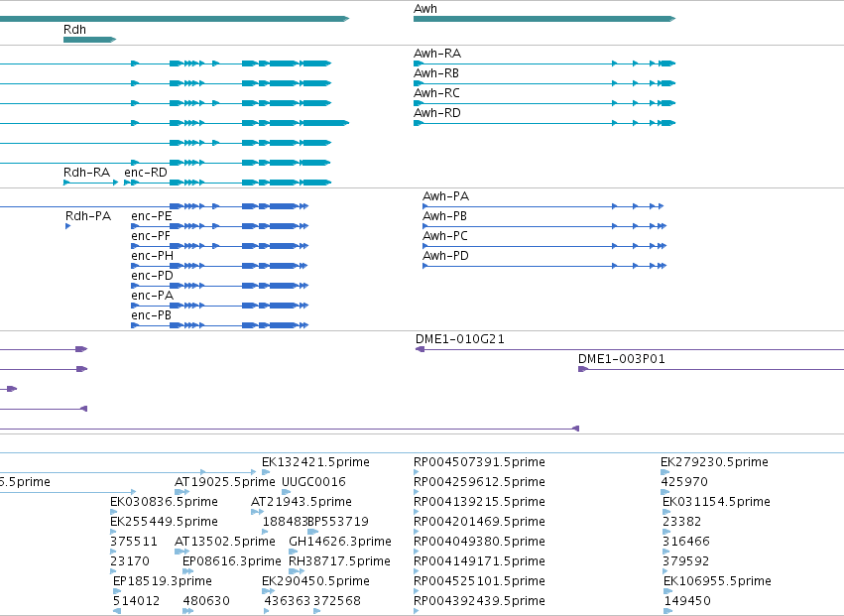The width and height of the screenshot is (844, 616).
Task: Click the 149450 feature label
Action: [x=687, y=601]
